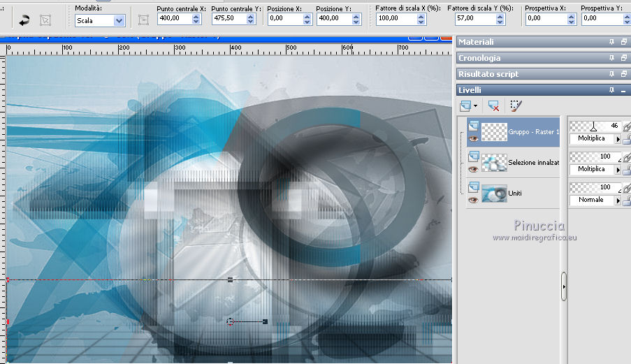
Task: Click the Prospettiva Y input field
Action: click(602, 18)
